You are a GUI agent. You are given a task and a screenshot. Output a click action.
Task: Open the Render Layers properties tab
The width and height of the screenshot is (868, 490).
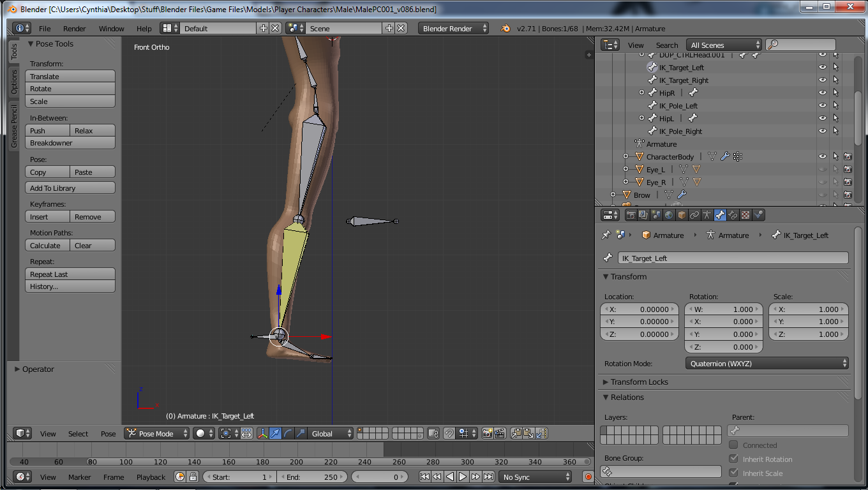(x=643, y=215)
